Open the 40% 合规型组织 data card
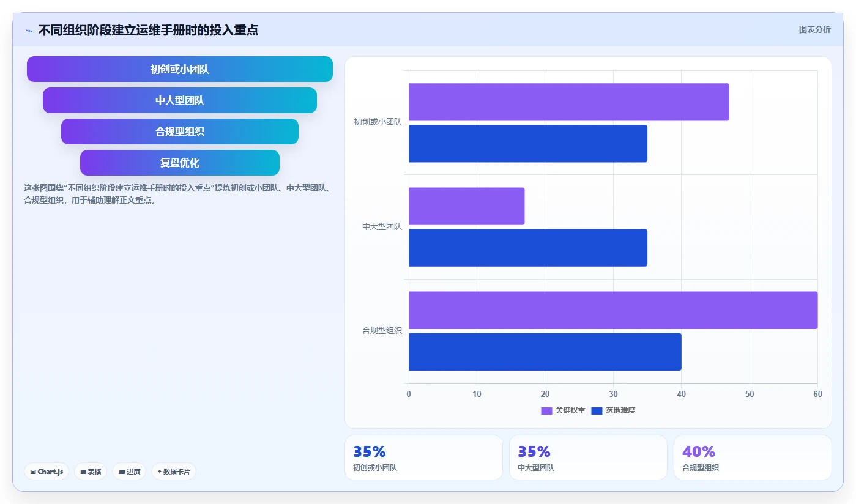Viewport: 856px width, 504px height. (x=753, y=458)
